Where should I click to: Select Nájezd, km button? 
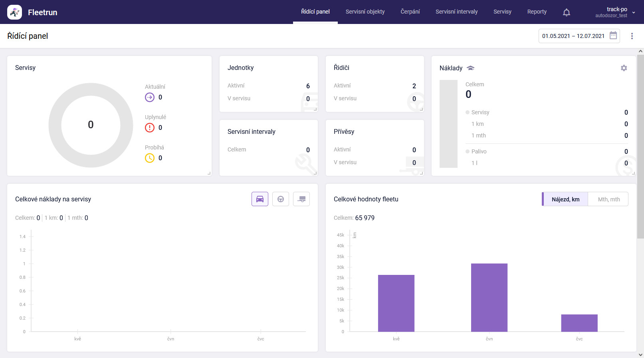565,199
